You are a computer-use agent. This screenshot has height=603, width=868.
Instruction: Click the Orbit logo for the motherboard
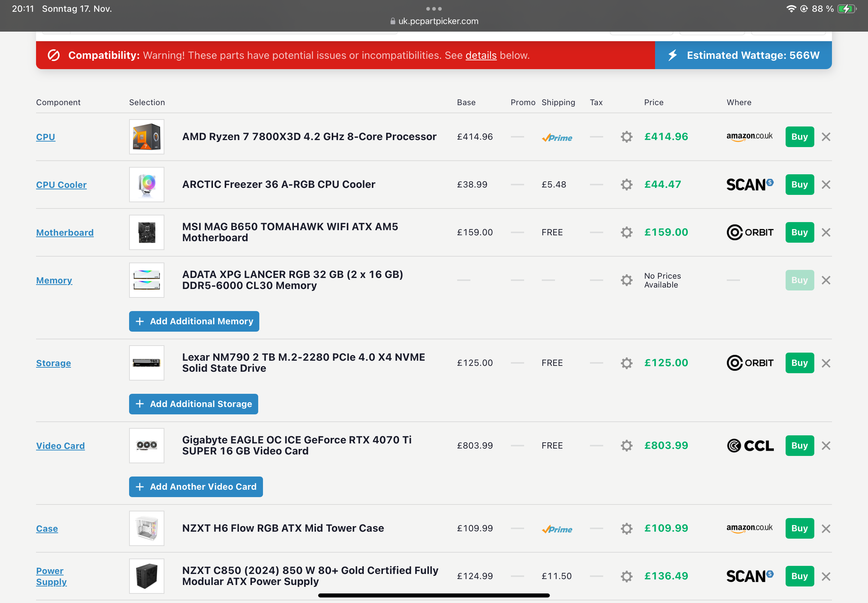click(x=750, y=232)
